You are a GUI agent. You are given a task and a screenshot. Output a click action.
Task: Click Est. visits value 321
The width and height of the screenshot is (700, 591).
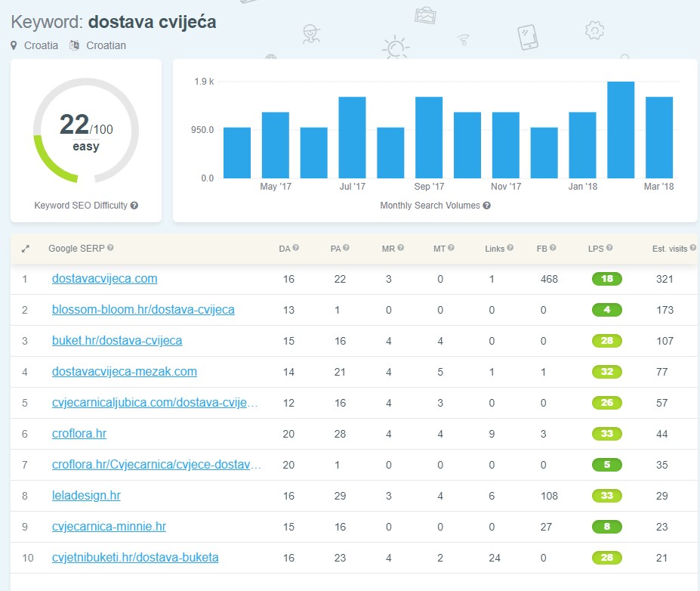665,279
